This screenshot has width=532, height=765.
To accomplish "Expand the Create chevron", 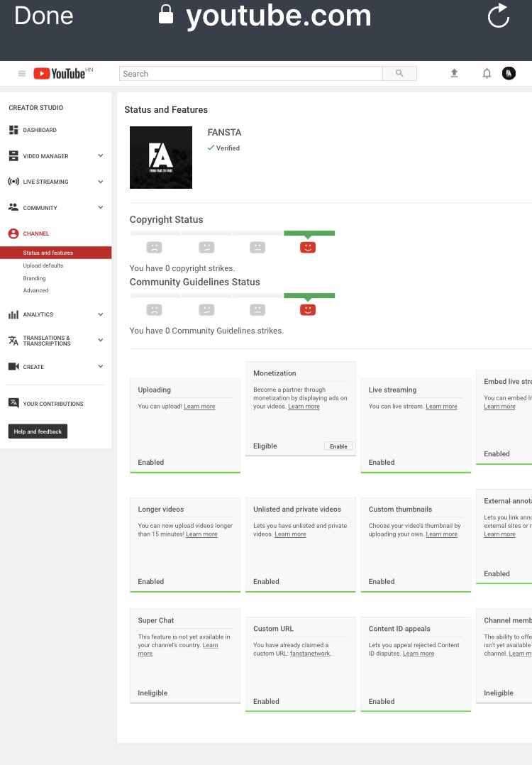I will [x=101, y=366].
